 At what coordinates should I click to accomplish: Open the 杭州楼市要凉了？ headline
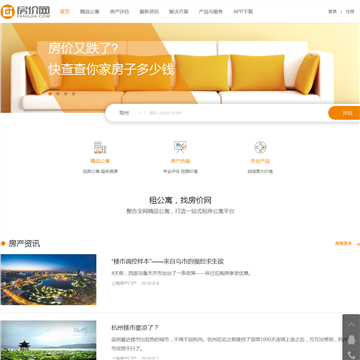coord(135,328)
